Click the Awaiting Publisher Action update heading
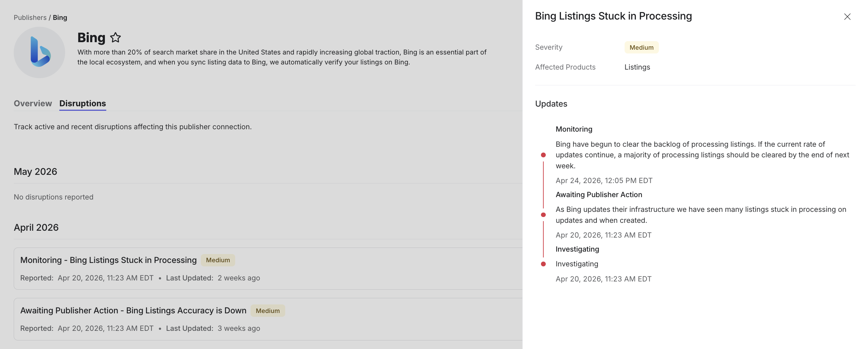The image size is (868, 349). (x=599, y=195)
